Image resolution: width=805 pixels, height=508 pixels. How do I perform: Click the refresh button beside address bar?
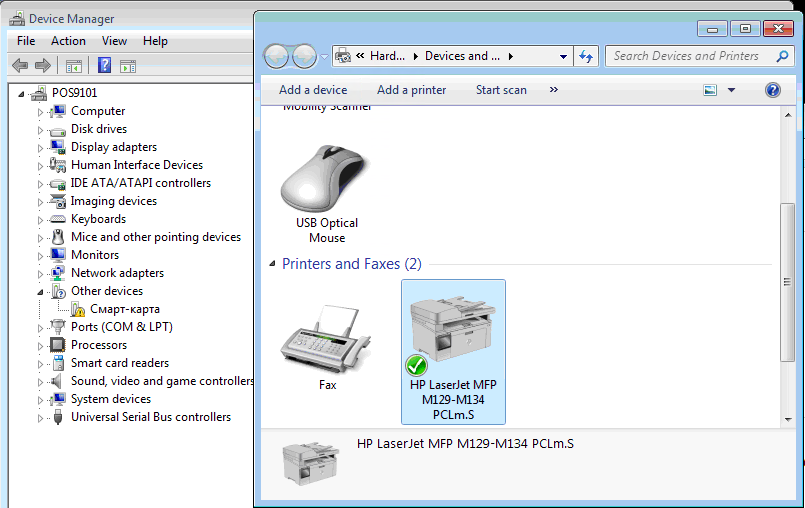coord(586,56)
